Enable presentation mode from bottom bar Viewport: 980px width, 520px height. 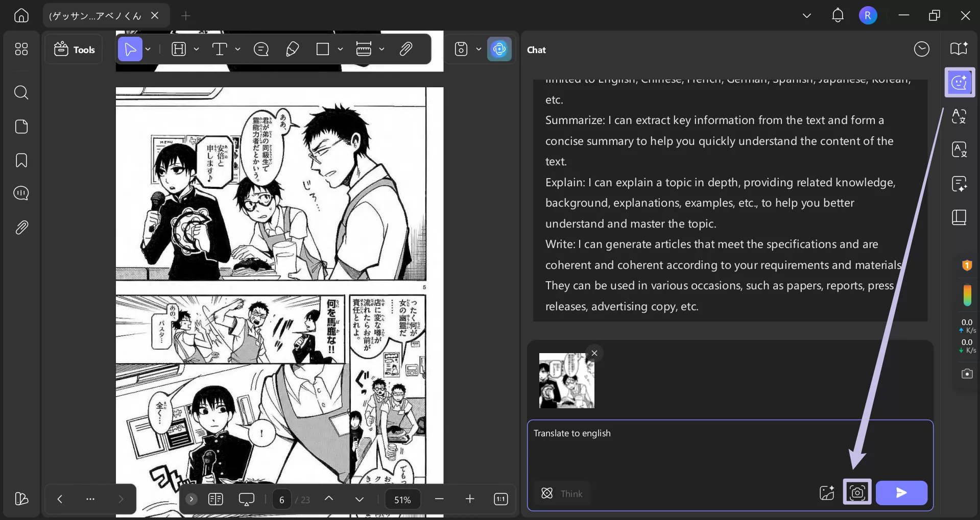pos(247,499)
